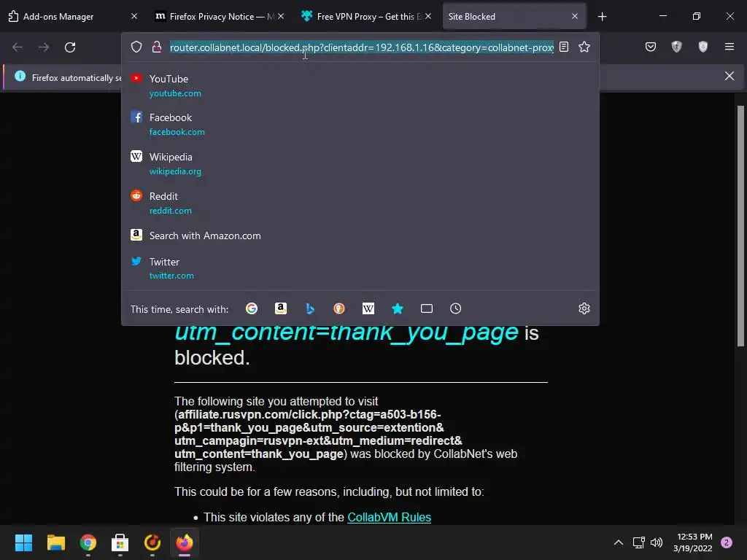Image resolution: width=747 pixels, height=560 pixels.
Task: Click the first extension shield icon in toolbar
Action: 676,47
